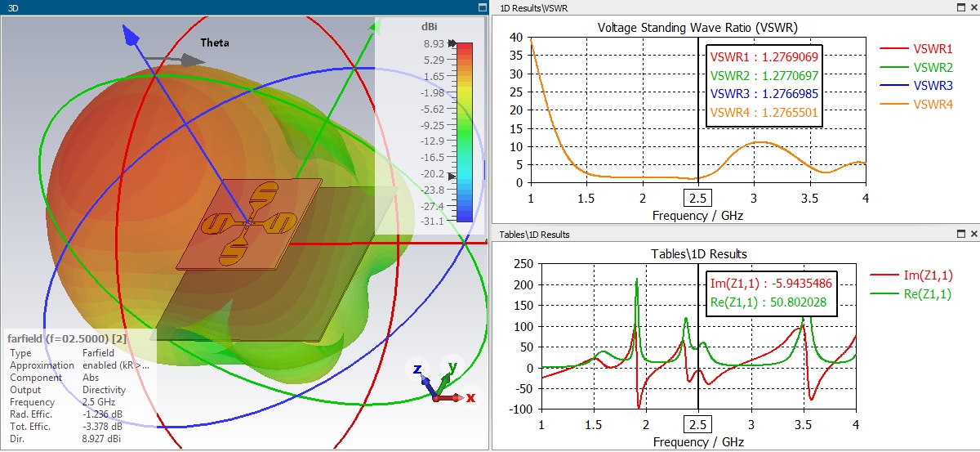Maximize the Tables\1D Results panel
The height and width of the screenshot is (452, 980).
[x=960, y=234]
